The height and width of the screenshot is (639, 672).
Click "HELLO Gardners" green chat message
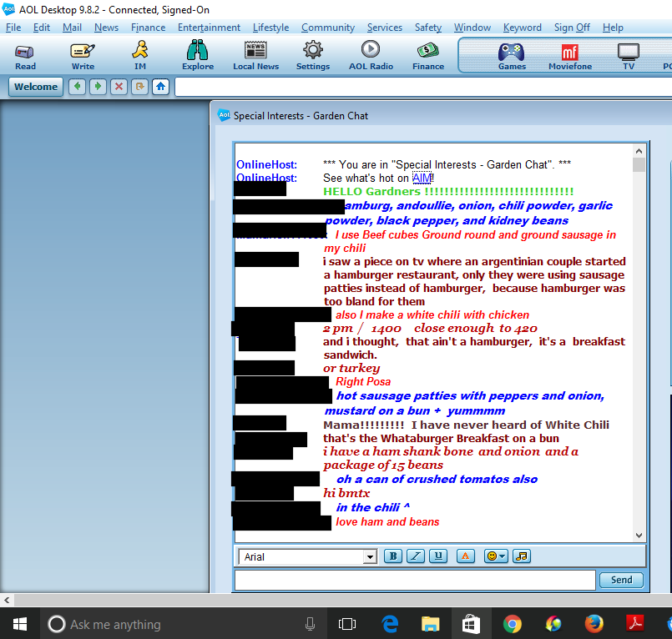point(447,191)
